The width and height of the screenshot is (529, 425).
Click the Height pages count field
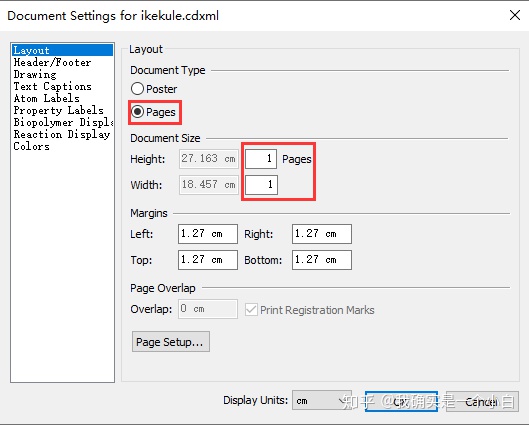point(261,159)
